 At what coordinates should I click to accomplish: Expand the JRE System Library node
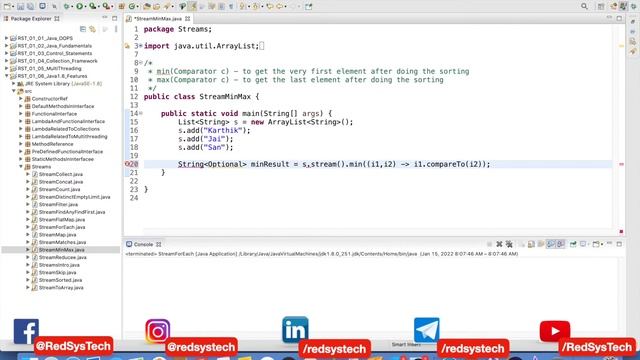point(13,83)
